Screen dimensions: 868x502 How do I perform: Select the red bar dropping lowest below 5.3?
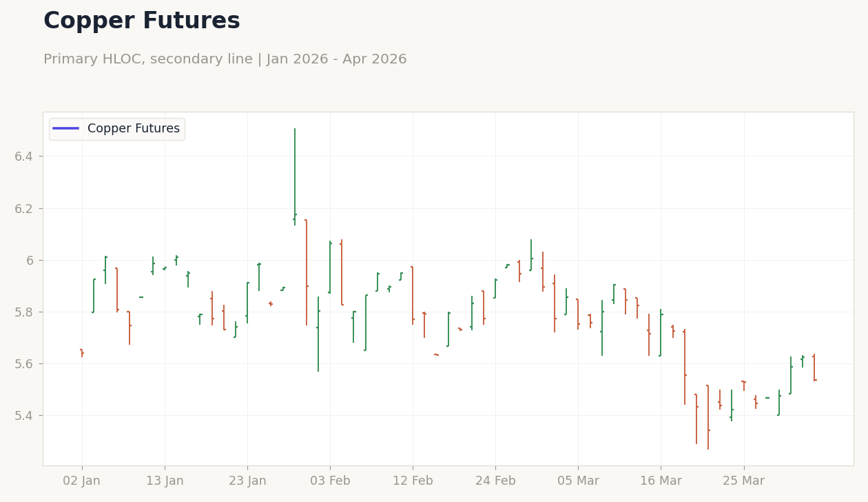pos(707,417)
